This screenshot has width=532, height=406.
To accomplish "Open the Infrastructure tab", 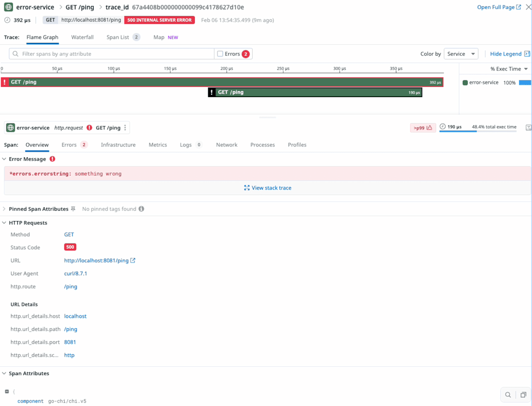I will click(118, 145).
